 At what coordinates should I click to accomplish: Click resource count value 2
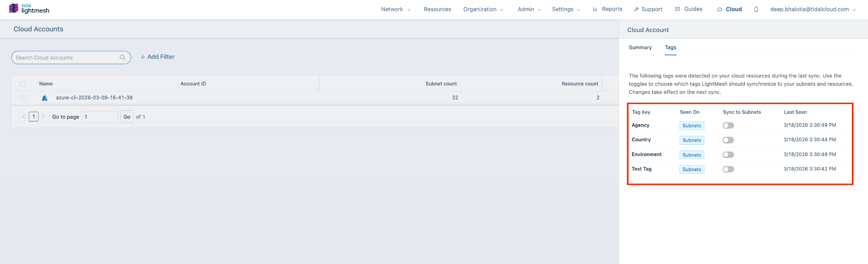click(x=598, y=98)
